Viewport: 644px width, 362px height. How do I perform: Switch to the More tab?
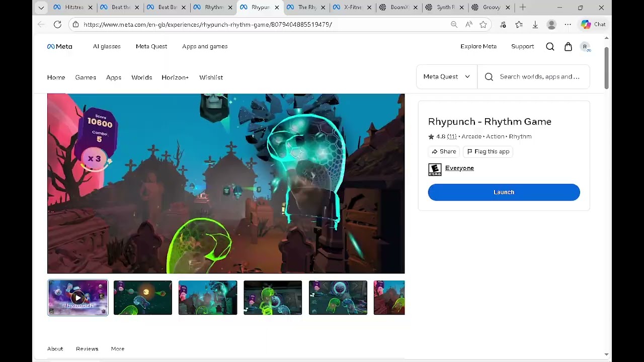tap(118, 349)
